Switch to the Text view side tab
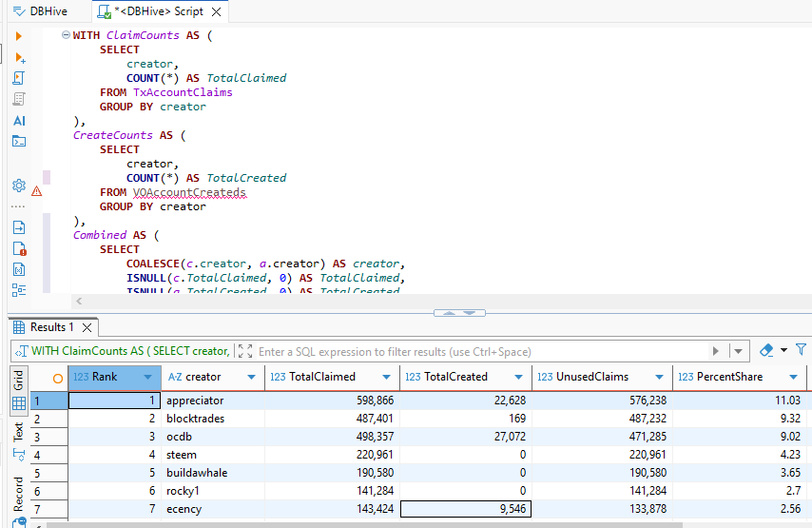This screenshot has height=528, width=812. 18,432
